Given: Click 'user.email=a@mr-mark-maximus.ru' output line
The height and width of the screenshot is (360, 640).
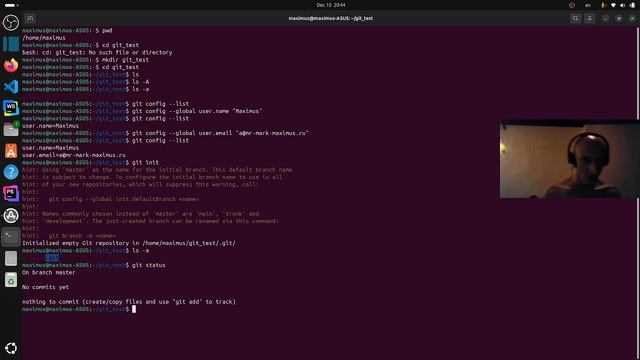Looking at the screenshot, I should 74,155.
